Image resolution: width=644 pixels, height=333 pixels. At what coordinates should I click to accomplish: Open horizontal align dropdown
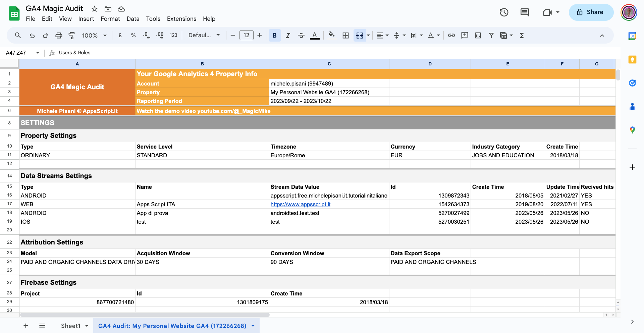point(382,35)
